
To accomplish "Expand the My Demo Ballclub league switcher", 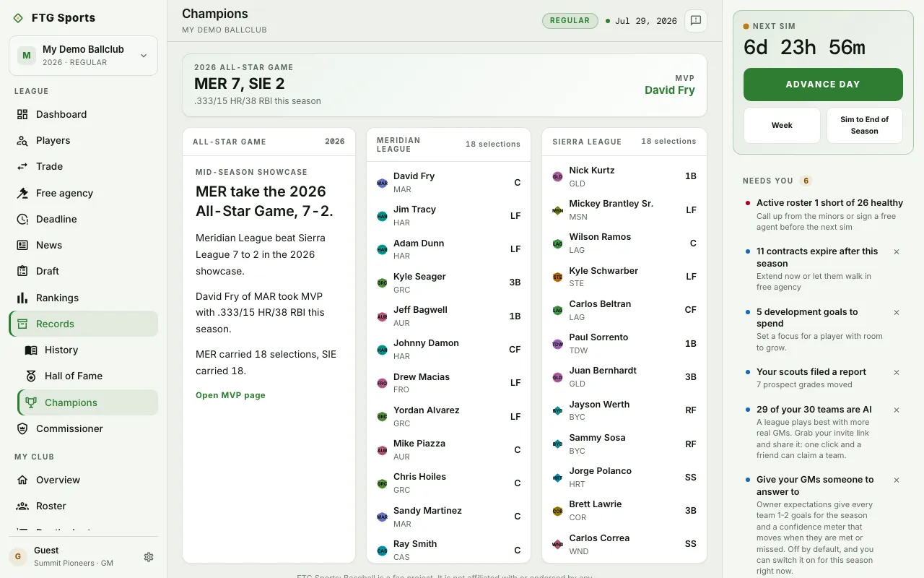I will [x=83, y=56].
